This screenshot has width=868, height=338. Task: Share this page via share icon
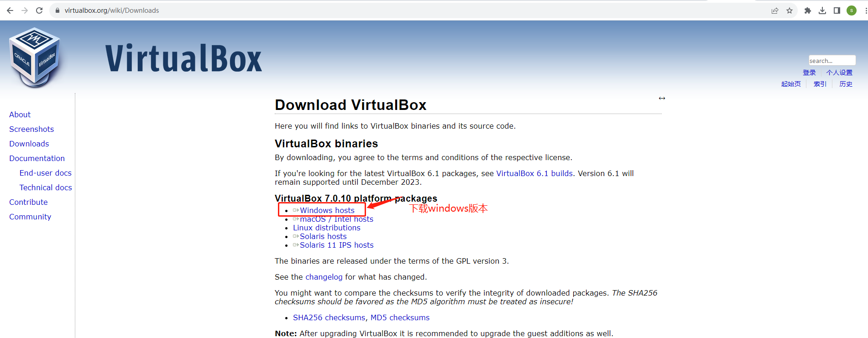coord(775,10)
